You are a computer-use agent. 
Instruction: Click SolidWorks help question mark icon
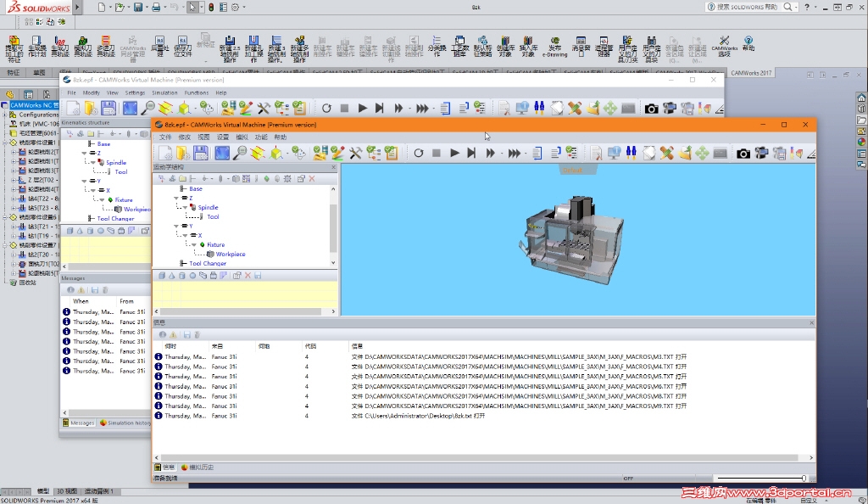[x=807, y=7]
